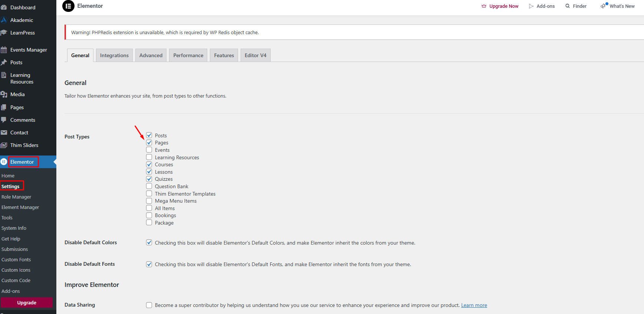Image resolution: width=644 pixels, height=314 pixels.
Task: Open the Performance tab
Action: tap(188, 55)
